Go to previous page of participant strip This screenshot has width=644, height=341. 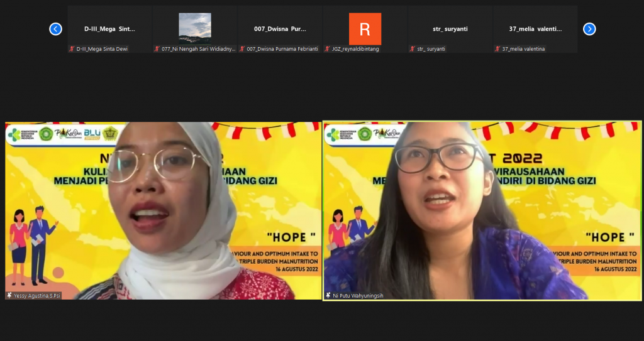[x=55, y=29]
